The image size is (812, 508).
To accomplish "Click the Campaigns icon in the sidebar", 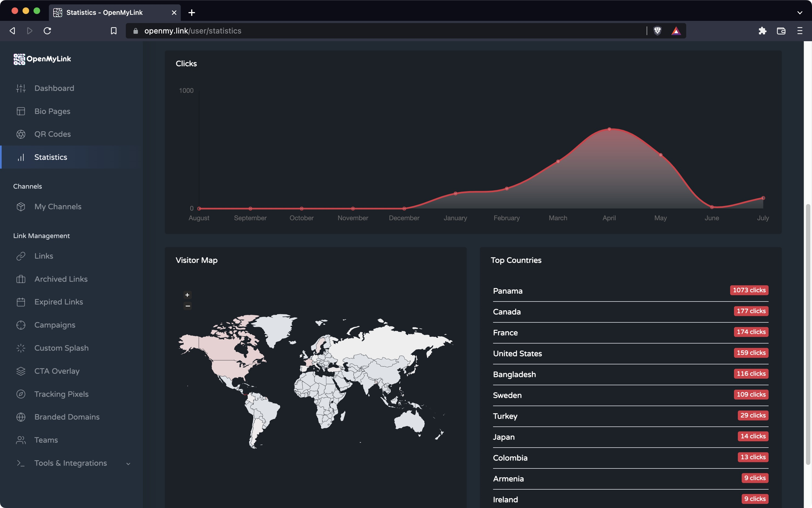I will coord(21,325).
